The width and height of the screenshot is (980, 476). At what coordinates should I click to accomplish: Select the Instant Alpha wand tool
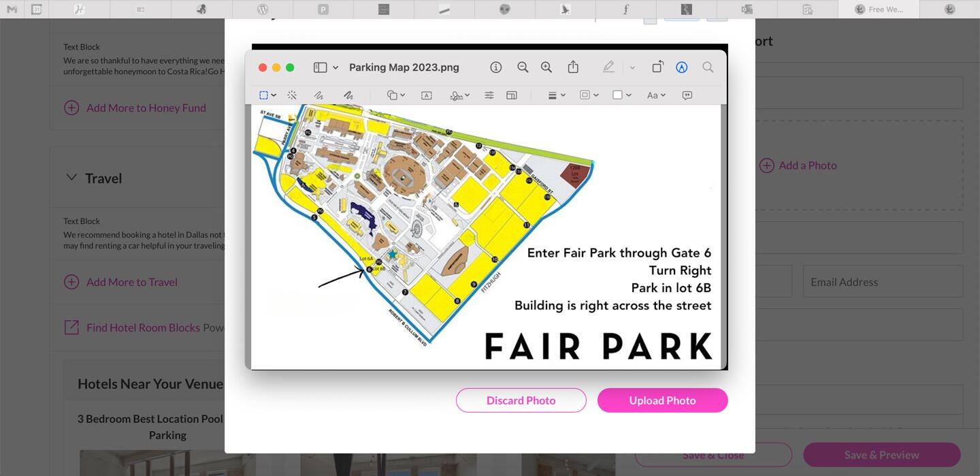click(x=292, y=95)
